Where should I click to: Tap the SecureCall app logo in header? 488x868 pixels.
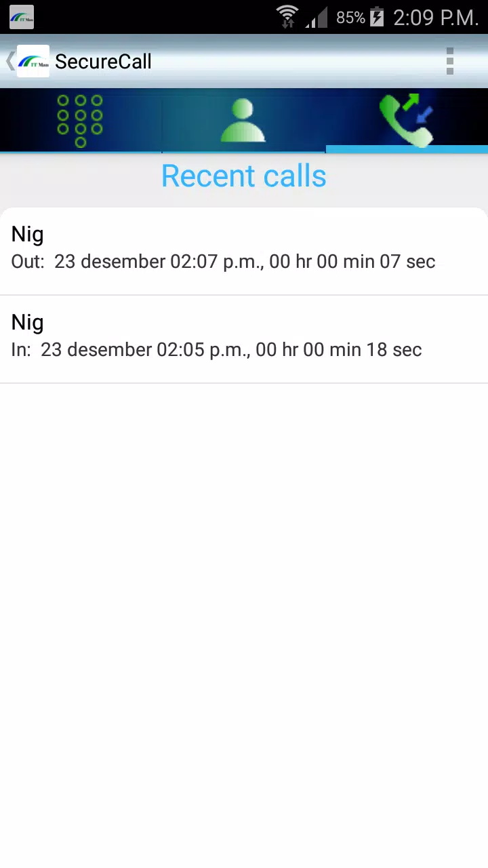tap(33, 61)
